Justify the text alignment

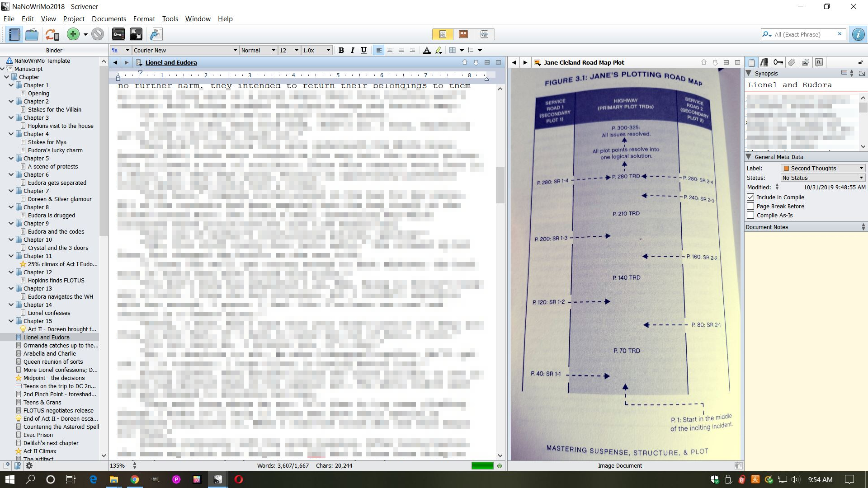(412, 50)
